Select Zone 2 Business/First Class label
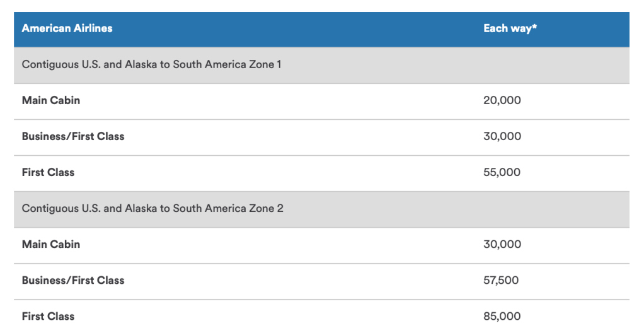This screenshot has height=335, width=644. 73,280
